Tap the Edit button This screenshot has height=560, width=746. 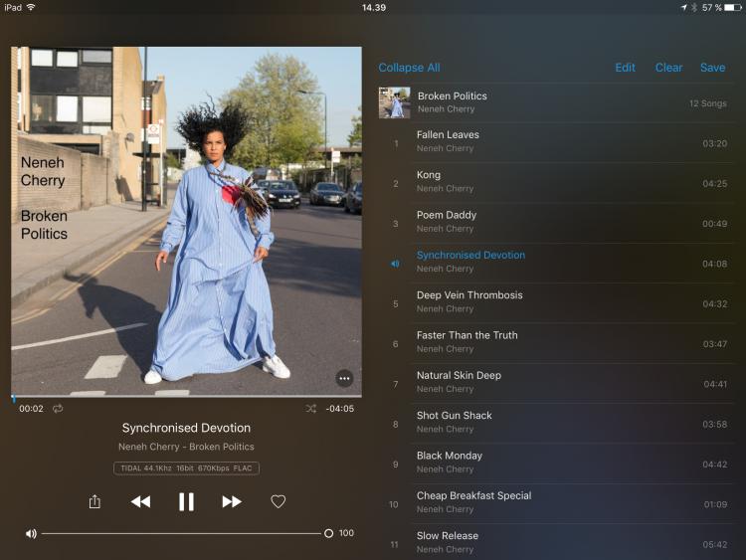[x=626, y=68]
